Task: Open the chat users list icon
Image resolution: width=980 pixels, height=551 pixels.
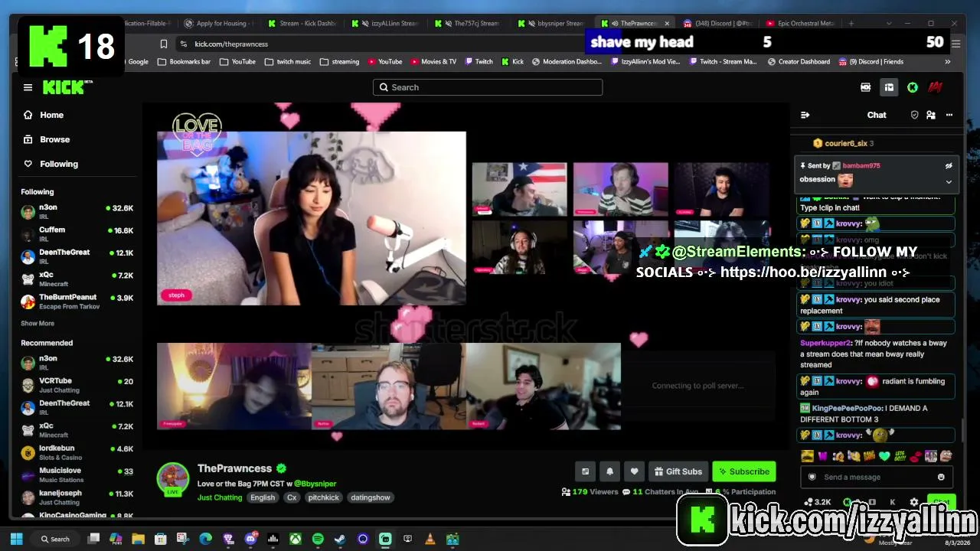Action: pyautogui.click(x=931, y=115)
